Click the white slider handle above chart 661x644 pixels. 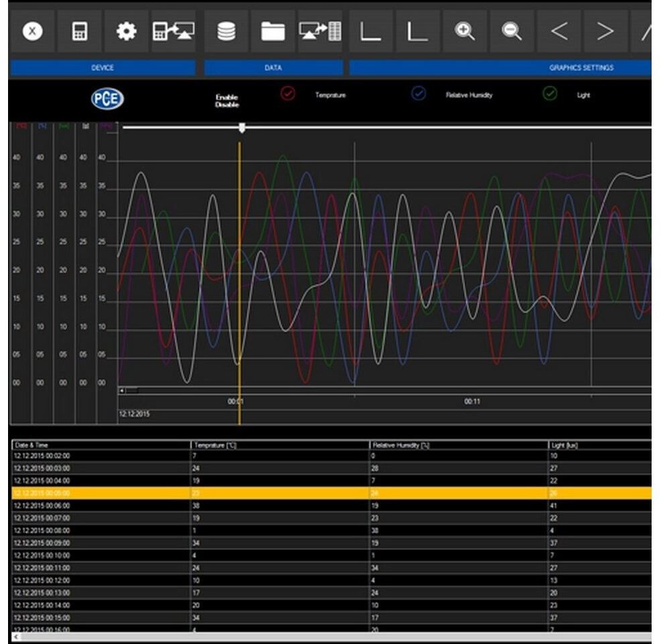click(242, 127)
